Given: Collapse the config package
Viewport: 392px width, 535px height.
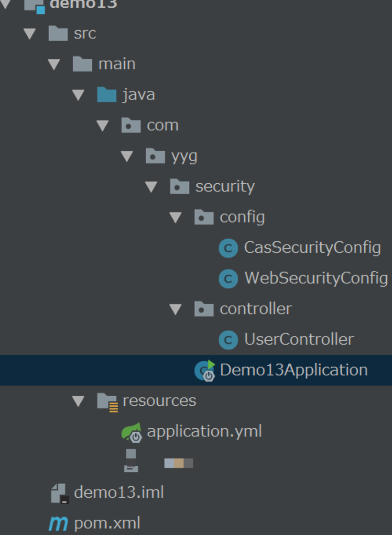Looking at the screenshot, I should click(175, 217).
